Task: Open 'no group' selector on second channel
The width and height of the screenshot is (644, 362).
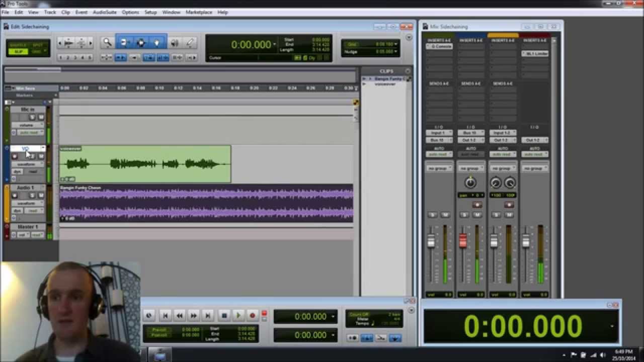Action: [x=470, y=168]
